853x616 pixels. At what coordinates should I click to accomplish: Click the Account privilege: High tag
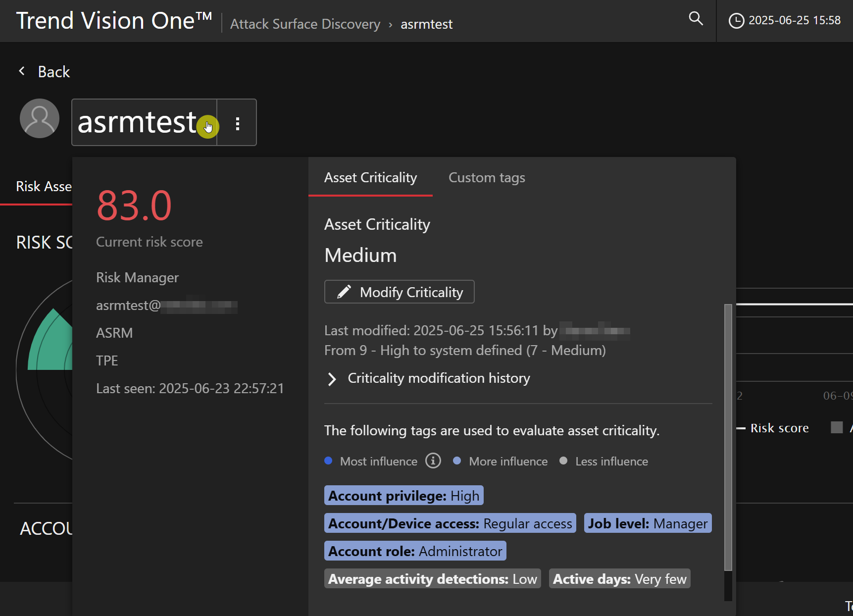click(x=403, y=496)
